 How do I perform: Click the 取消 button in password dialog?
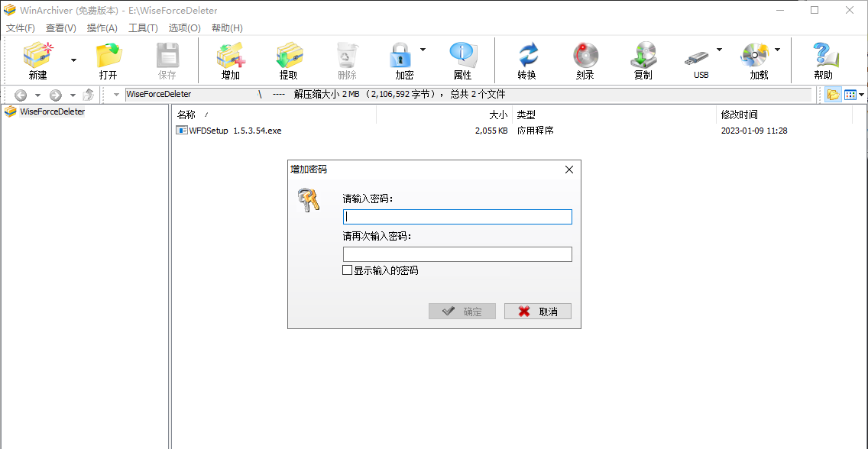[x=537, y=312]
